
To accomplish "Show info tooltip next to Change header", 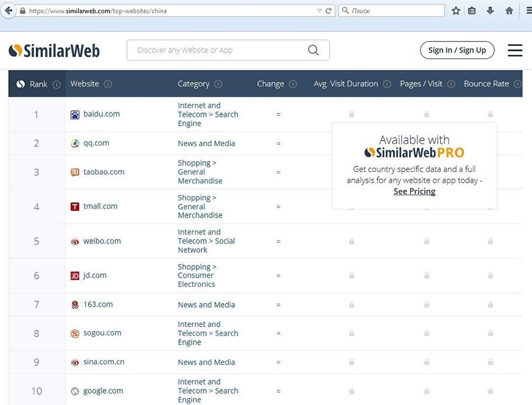I will 293,84.
